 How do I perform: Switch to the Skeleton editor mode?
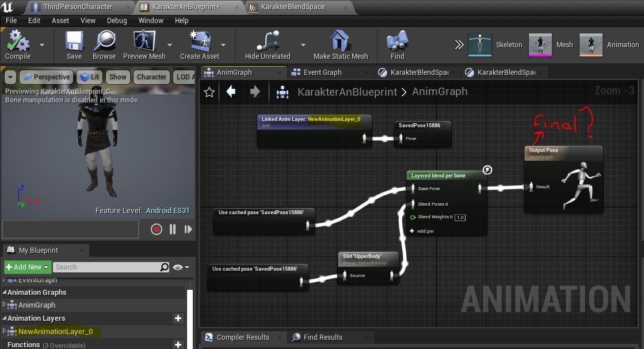tap(496, 45)
